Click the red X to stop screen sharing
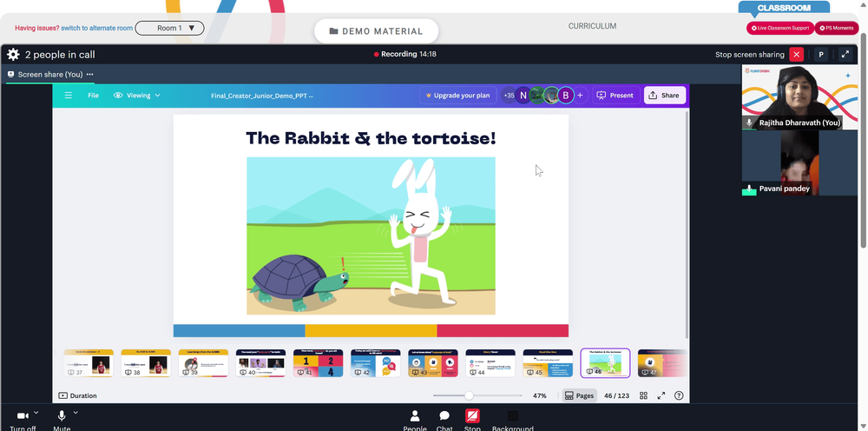868x431 pixels. pos(796,54)
